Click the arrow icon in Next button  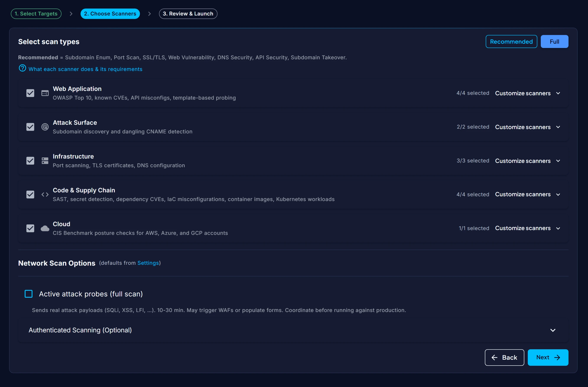[557, 357]
